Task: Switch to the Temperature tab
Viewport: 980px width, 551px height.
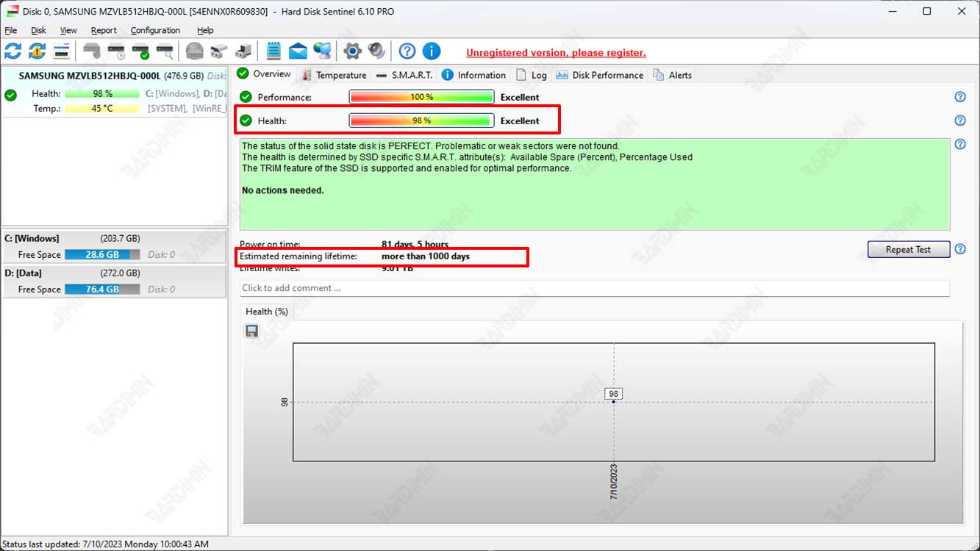Action: coord(334,75)
